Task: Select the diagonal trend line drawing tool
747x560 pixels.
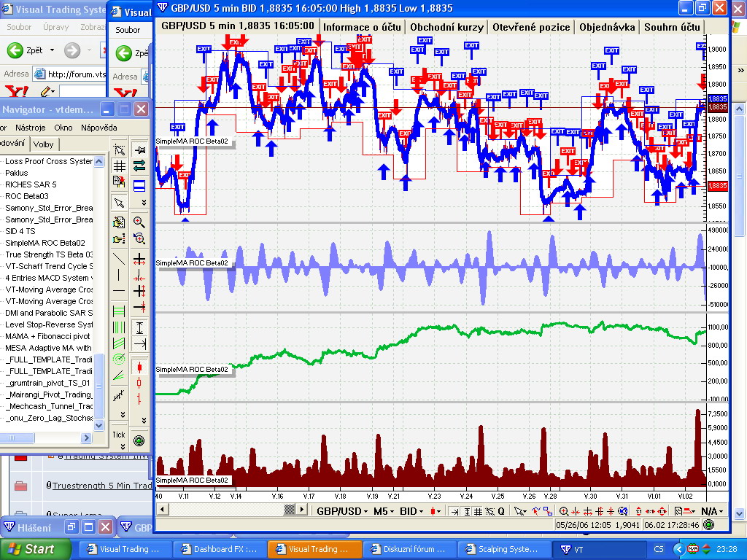Action: [x=119, y=258]
